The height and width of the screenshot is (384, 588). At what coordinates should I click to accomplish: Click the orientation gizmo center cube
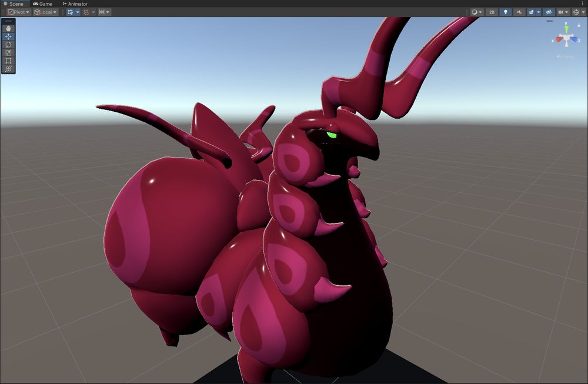pos(567,38)
